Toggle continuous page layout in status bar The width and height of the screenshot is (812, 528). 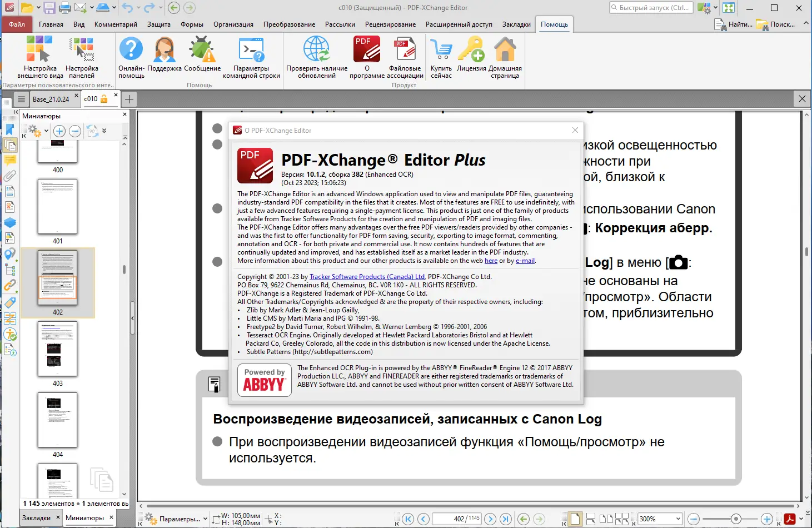pos(591,519)
